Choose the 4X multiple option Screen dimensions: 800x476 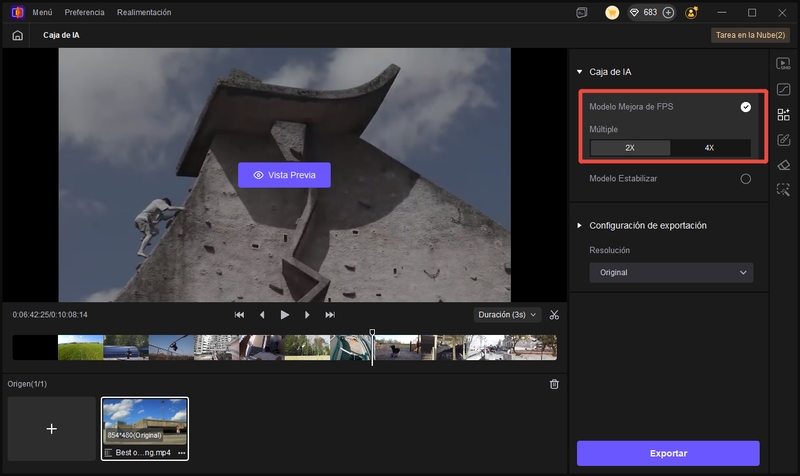[x=710, y=148]
